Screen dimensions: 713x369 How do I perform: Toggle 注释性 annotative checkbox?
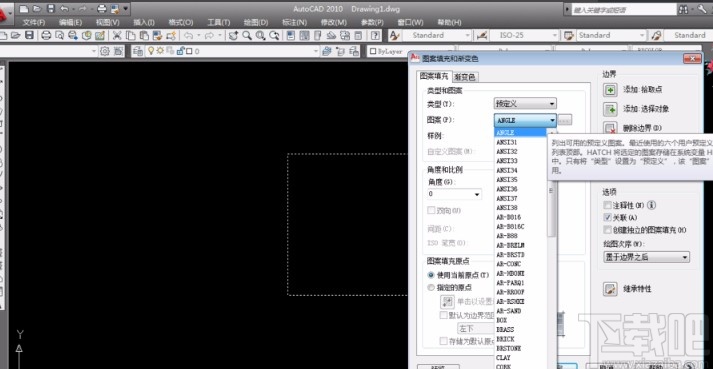[607, 205]
